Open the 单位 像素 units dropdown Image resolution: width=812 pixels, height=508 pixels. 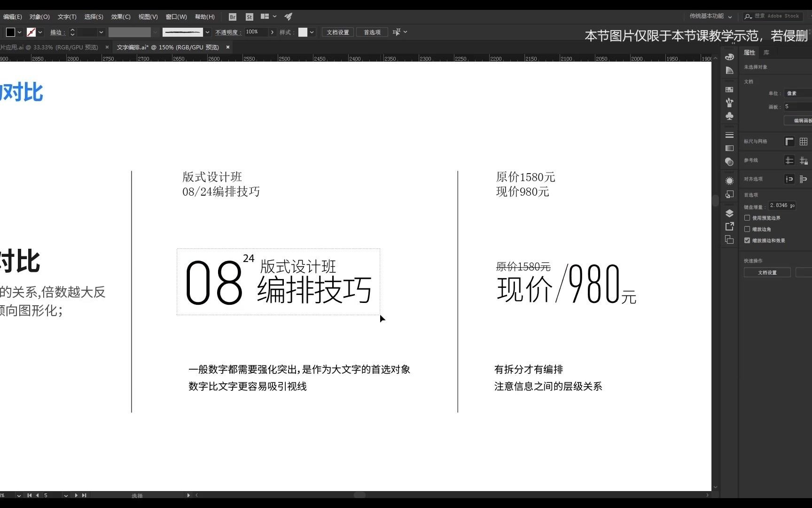pyautogui.click(x=798, y=93)
